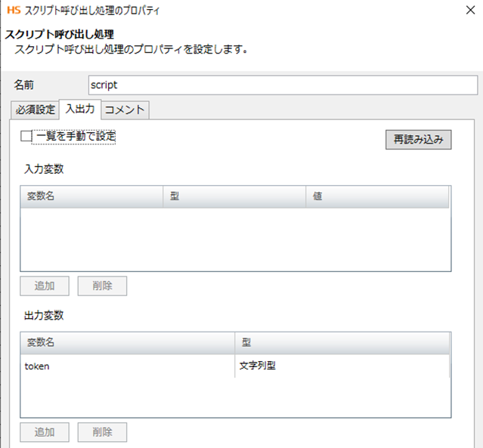This screenshot has width=483, height=448.
Task: Click the empty area of input variables table
Action: (x=234, y=238)
